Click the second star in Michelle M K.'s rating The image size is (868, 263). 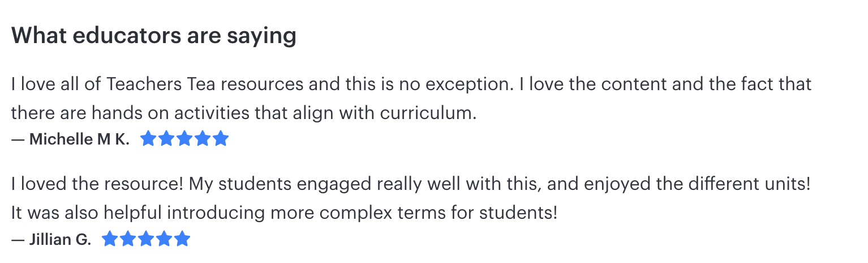point(166,139)
